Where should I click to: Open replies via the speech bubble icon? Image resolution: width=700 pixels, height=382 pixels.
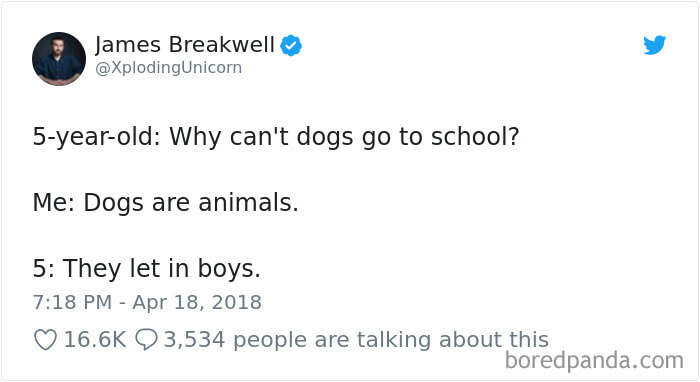pos(146,340)
